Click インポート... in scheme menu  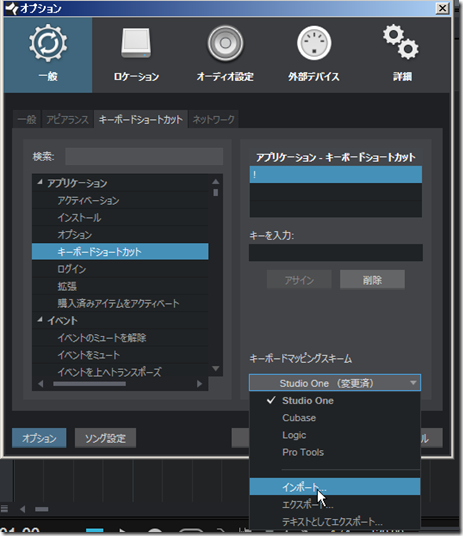point(335,486)
